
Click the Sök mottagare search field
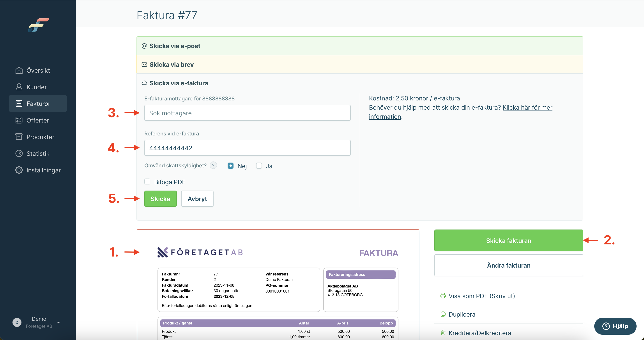(247, 113)
